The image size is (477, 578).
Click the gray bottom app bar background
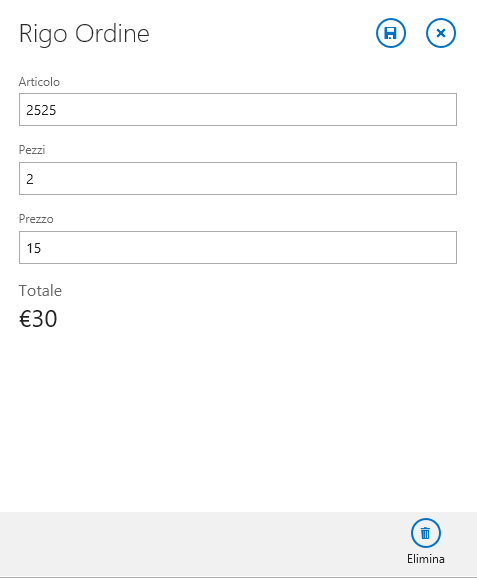click(203, 544)
